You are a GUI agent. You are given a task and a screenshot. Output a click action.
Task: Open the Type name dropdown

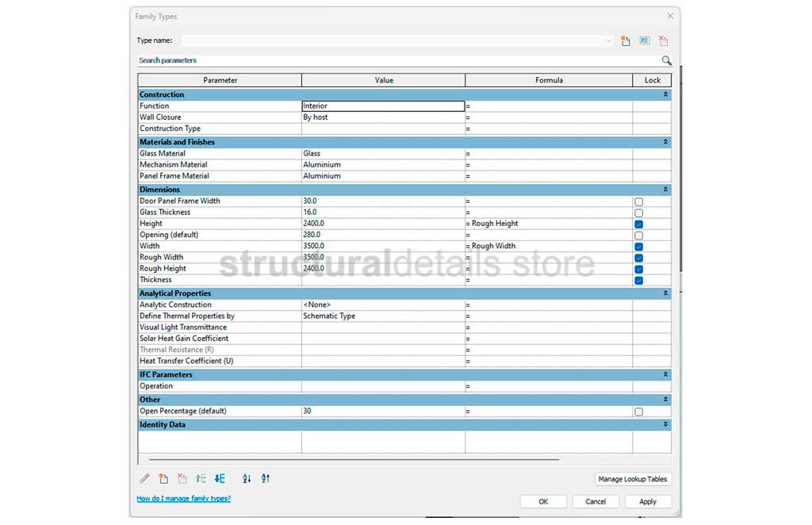pyautogui.click(x=609, y=40)
